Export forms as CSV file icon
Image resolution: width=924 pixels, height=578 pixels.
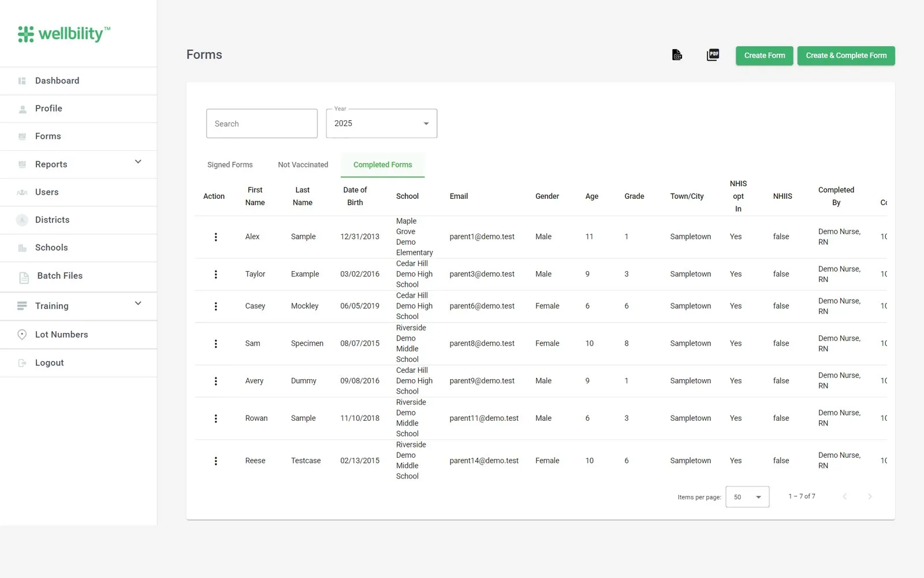(677, 55)
